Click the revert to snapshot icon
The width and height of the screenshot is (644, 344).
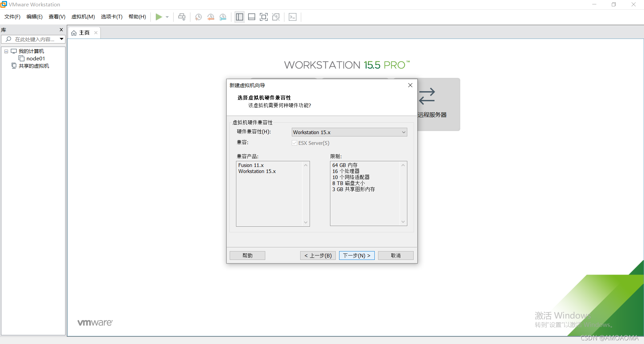tap(211, 17)
